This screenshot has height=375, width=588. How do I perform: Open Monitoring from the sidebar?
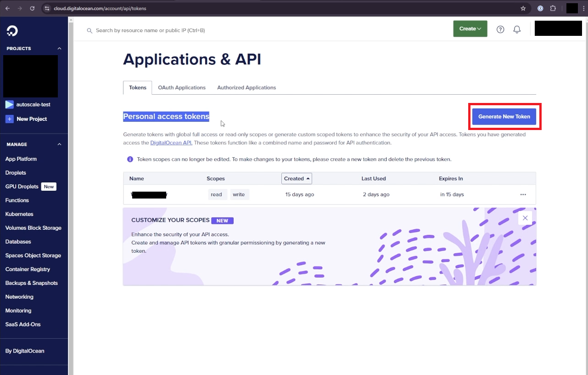click(18, 310)
